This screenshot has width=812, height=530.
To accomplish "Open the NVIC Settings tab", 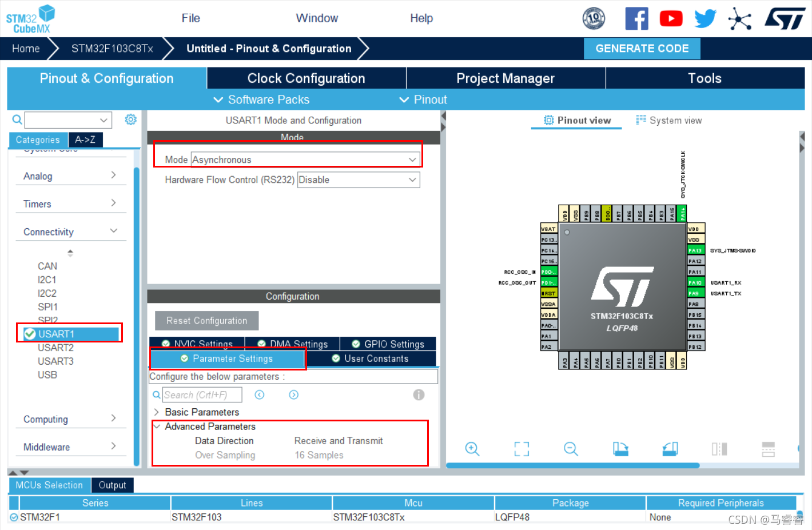I will click(x=197, y=344).
